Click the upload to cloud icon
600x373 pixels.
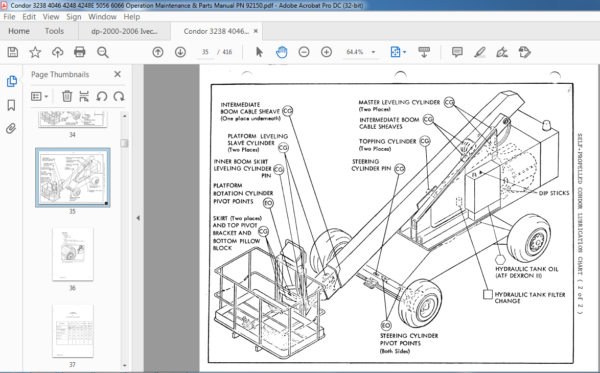coord(57,52)
